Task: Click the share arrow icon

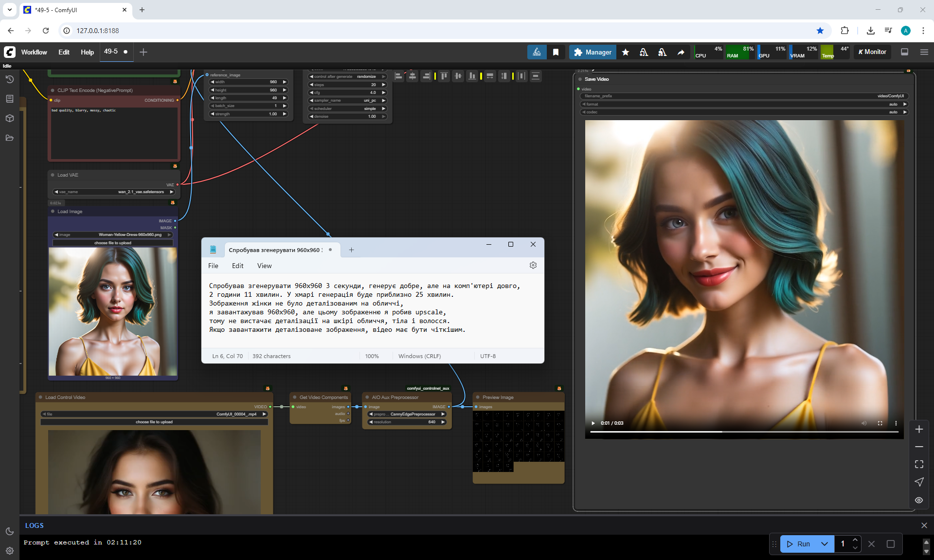Action: click(x=681, y=52)
